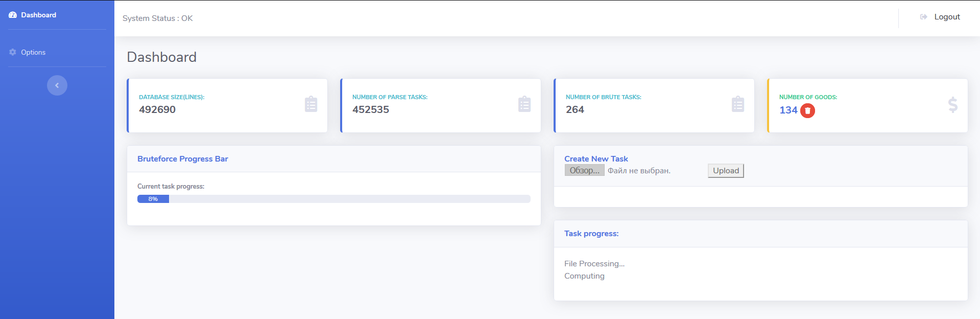Open the Dashboard menu item

(38, 15)
